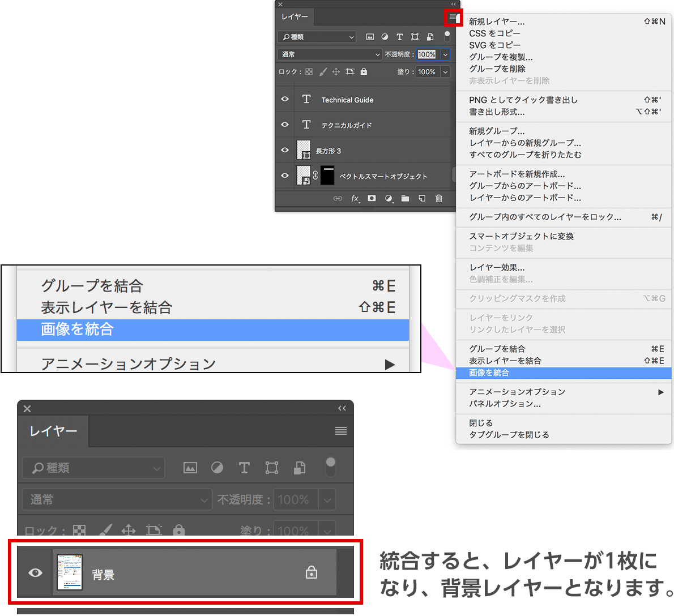Select the レイヤー tab in the 背景 panel
This screenshot has height=616, width=674.
coord(53,431)
